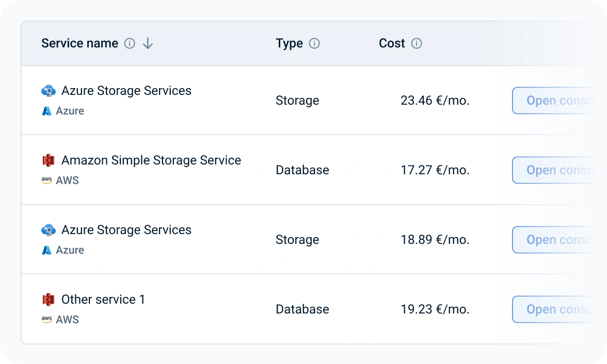Click the 17.27 €/mo. cost value
The image size is (607, 364).
[435, 170]
